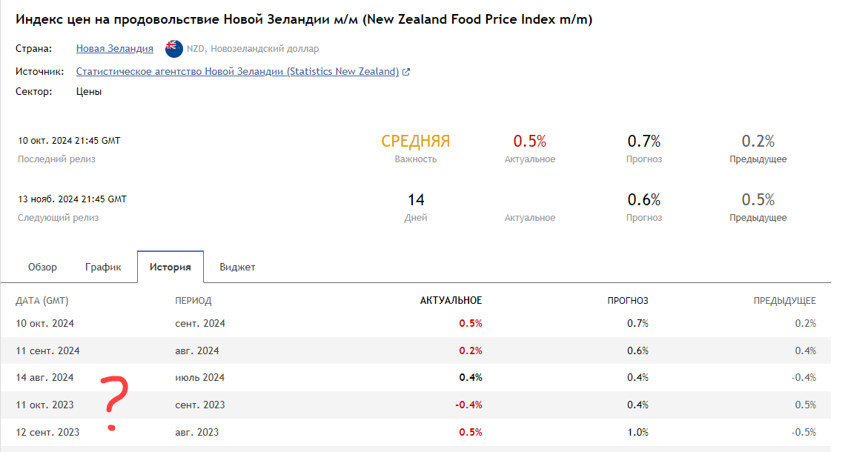868x452 pixels.
Task: Select the 11 сент. 2024 history row date
Action: pyautogui.click(x=47, y=351)
